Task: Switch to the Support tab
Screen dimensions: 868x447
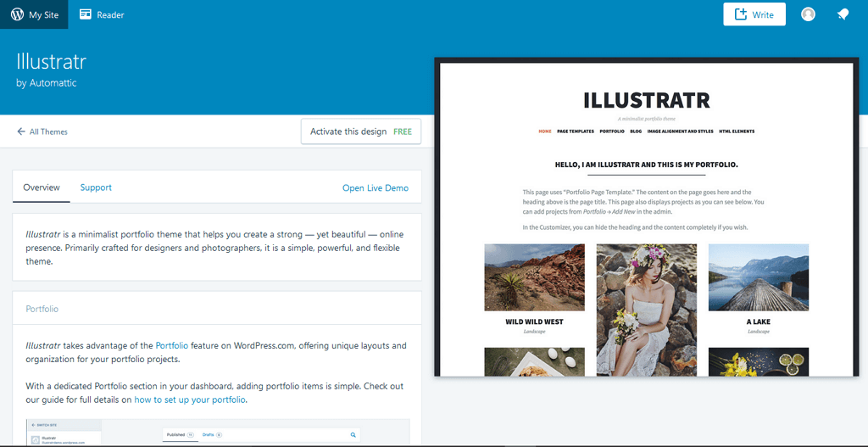Action: click(x=96, y=187)
